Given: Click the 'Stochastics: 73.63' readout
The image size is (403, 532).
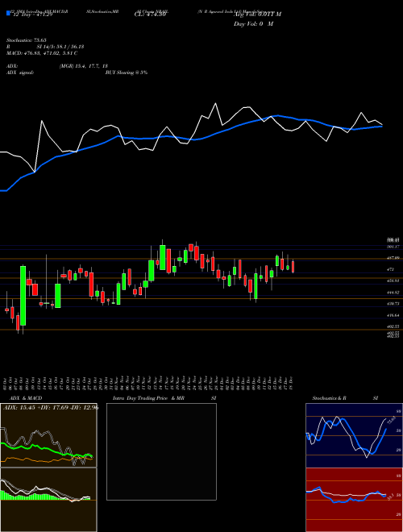Looking at the screenshot, I should (26, 40).
